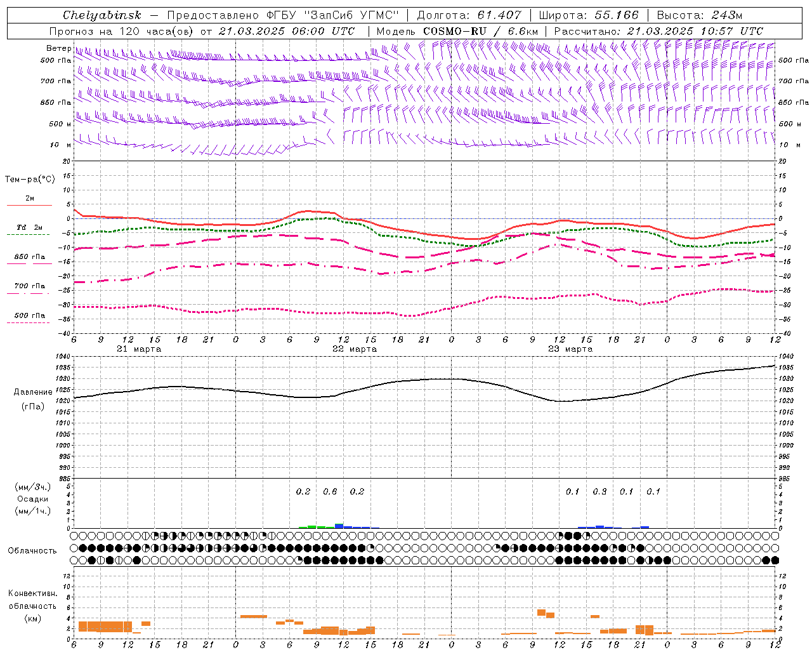
Task: Click the 'Td 2м' dew point legend entry
Action: (29, 227)
